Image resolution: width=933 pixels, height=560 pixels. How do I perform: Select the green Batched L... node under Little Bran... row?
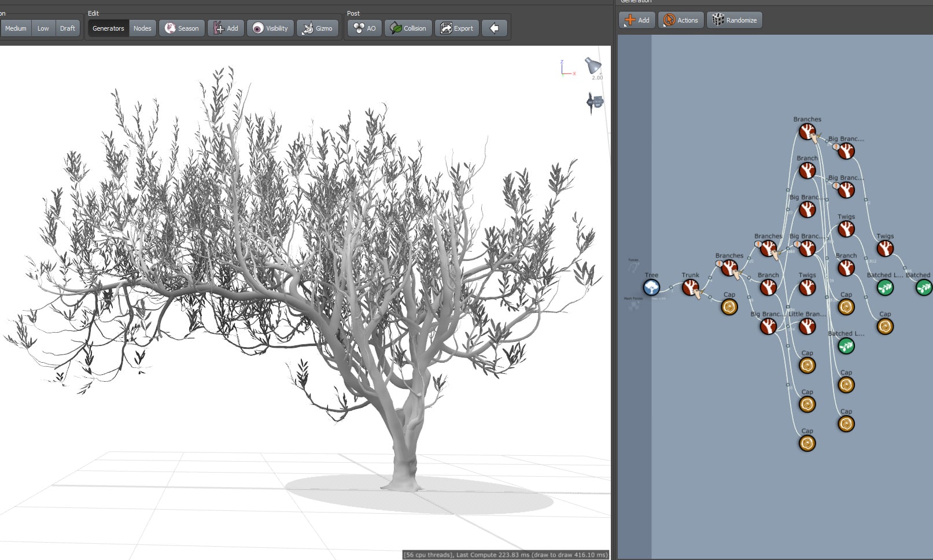click(x=846, y=346)
